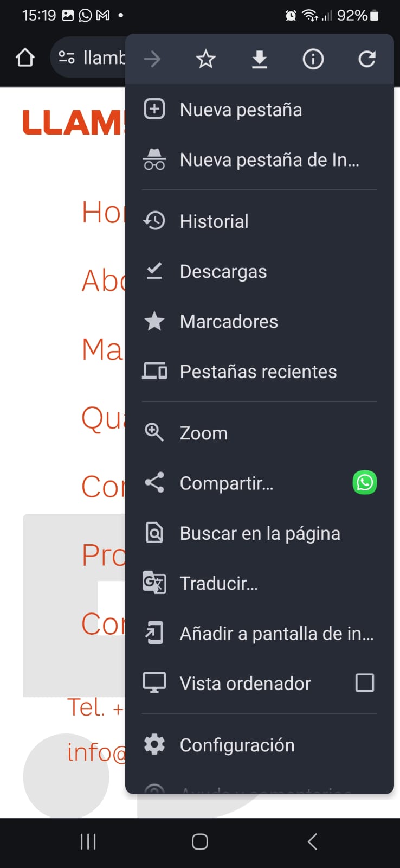Tap the forward navigation arrow
The width and height of the screenshot is (400, 868).
tap(152, 59)
